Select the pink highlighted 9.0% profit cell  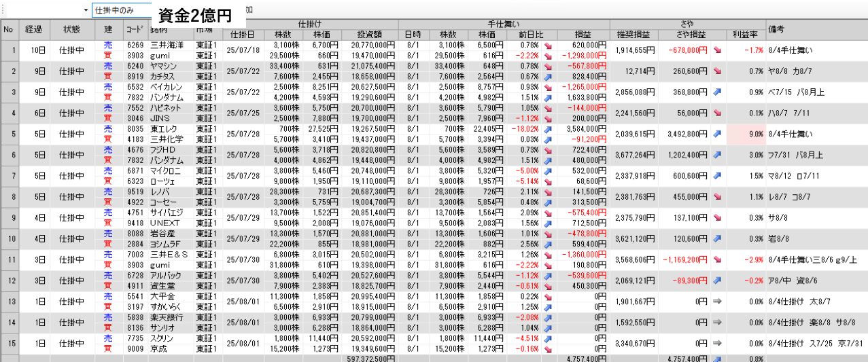point(746,134)
